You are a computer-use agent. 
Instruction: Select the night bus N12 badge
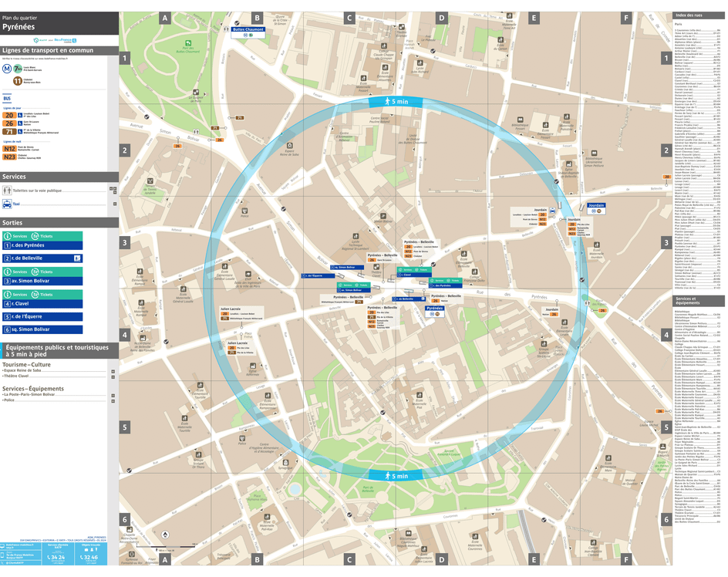(x=9, y=148)
